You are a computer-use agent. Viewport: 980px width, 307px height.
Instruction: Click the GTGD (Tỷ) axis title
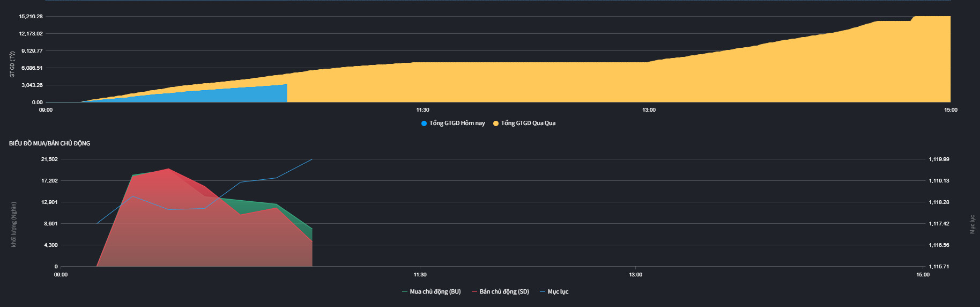[x=12, y=64]
